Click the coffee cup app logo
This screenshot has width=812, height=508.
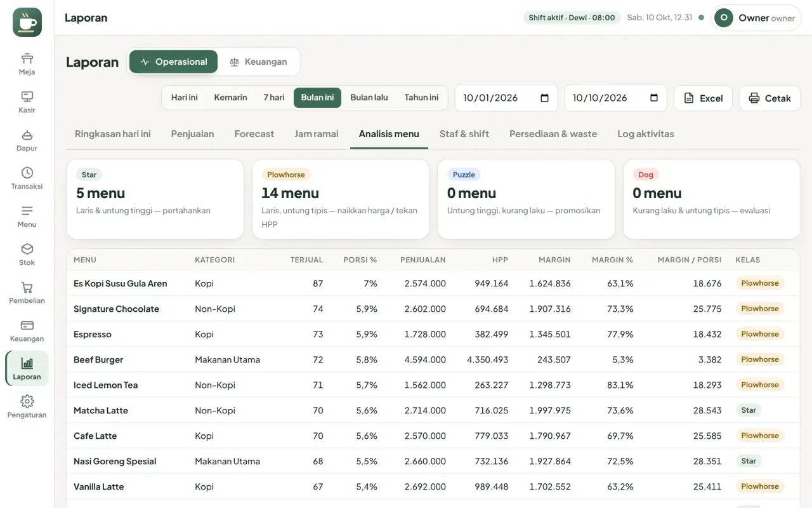click(27, 22)
